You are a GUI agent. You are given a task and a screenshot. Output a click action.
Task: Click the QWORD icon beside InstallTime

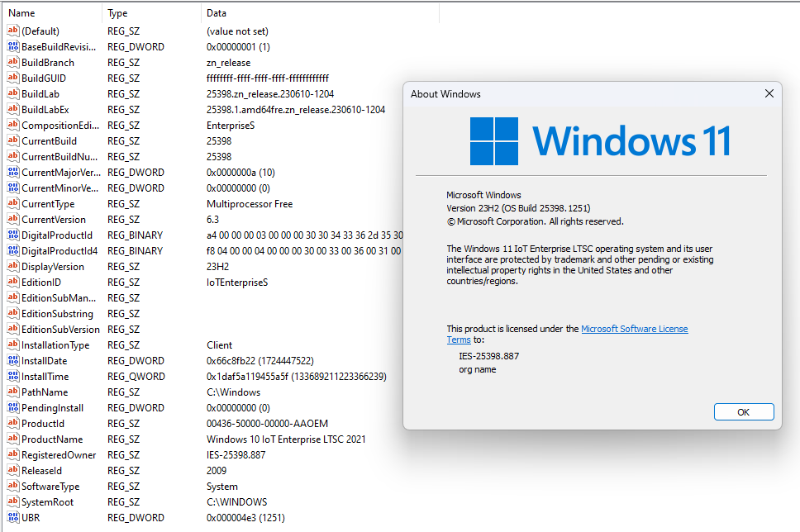point(12,376)
